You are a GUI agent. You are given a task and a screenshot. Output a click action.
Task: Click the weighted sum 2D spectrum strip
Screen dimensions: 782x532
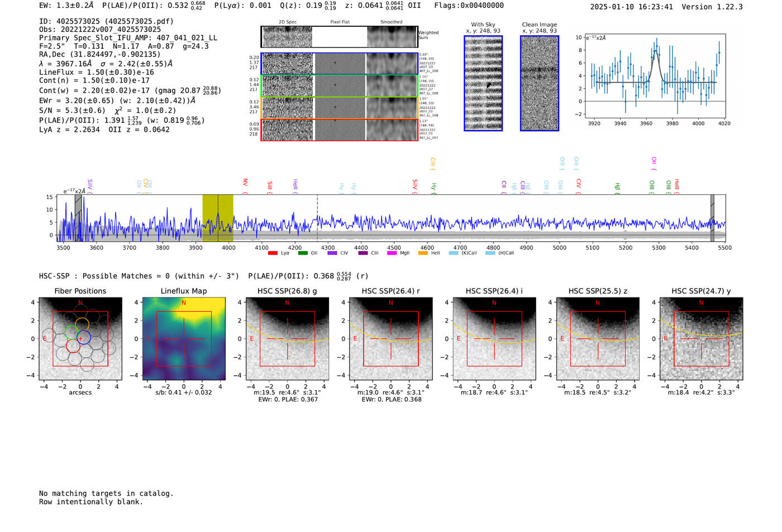click(x=339, y=37)
